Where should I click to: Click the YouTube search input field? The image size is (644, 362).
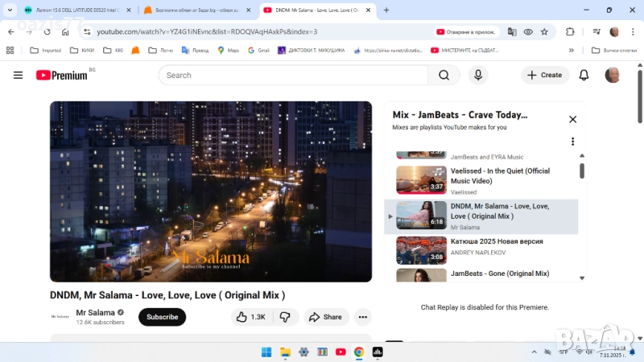click(294, 75)
